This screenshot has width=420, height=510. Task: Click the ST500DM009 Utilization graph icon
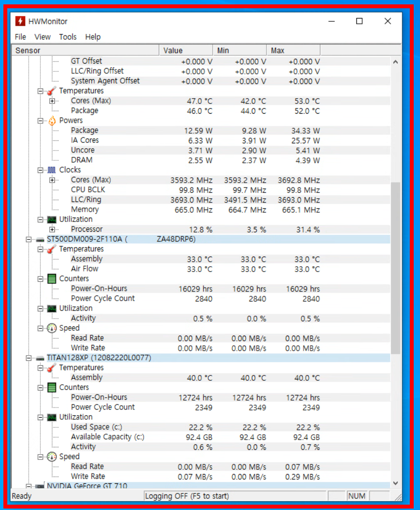coord(51,308)
